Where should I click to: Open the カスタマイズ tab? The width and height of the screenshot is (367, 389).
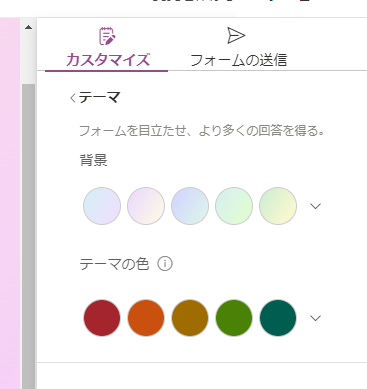[x=107, y=48]
